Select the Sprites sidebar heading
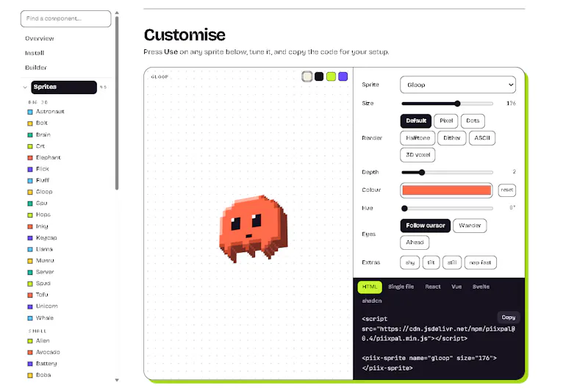Screen dimensions: 588x391 [x=64, y=87]
